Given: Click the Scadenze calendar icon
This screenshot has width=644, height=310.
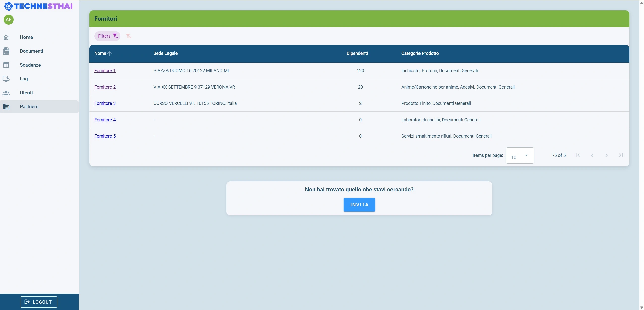Looking at the screenshot, I should (x=6, y=65).
